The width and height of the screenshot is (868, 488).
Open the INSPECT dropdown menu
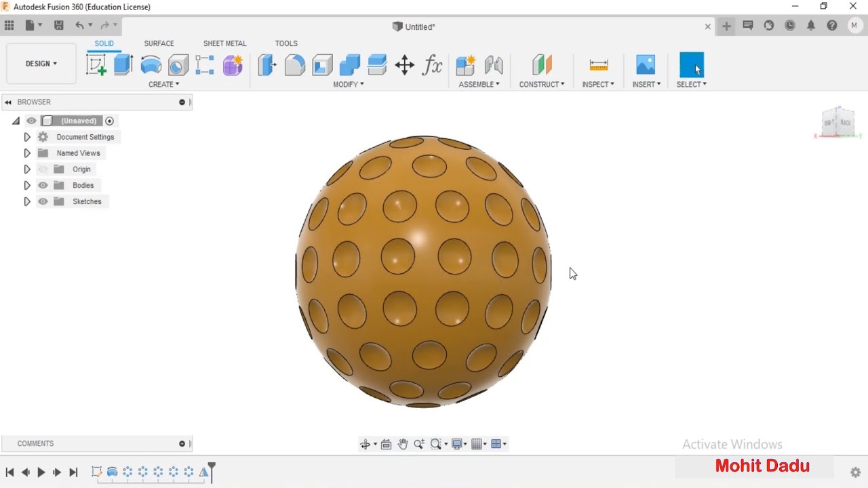click(x=598, y=84)
